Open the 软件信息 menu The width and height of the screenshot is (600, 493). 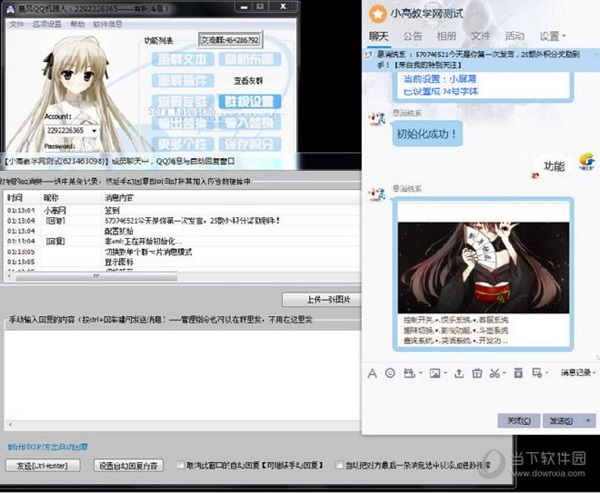coord(108,24)
